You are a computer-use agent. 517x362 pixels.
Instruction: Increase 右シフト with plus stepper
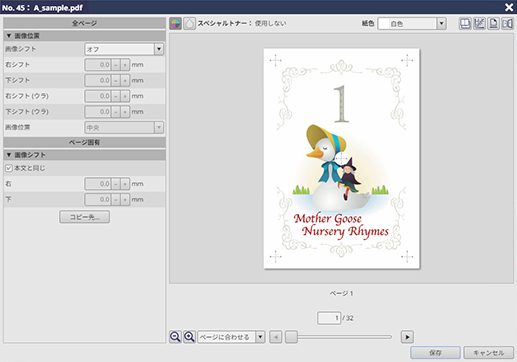[125, 65]
